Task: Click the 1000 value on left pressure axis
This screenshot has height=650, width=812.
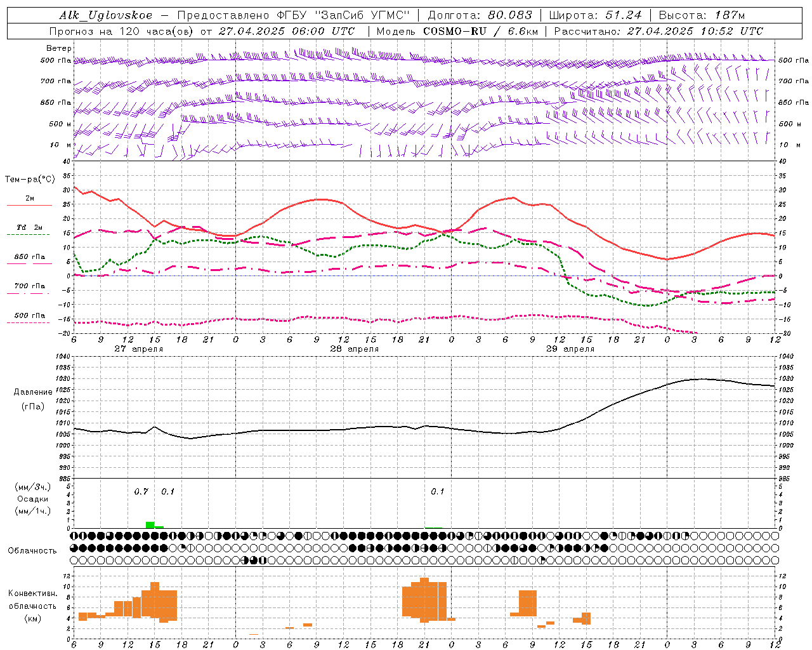Action: pos(64,446)
